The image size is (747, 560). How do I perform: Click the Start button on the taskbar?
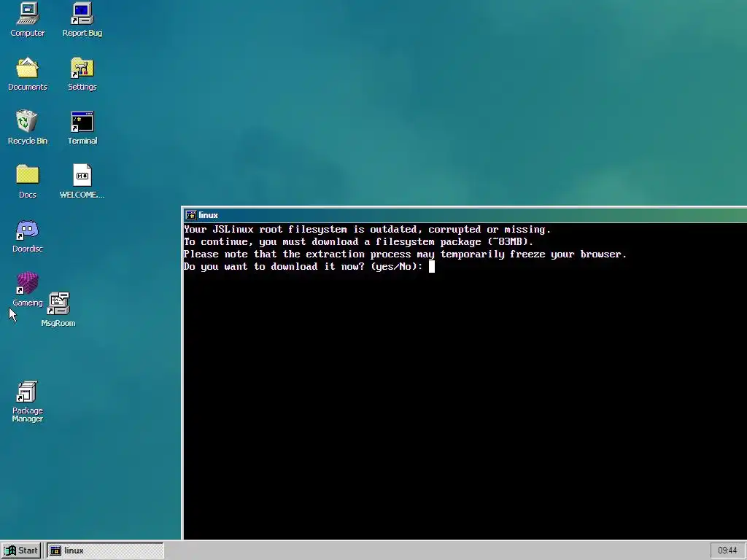[21, 551]
